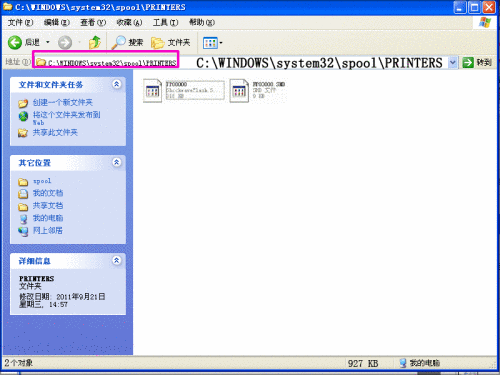Click 共享此文件夹 link

[x=55, y=133]
